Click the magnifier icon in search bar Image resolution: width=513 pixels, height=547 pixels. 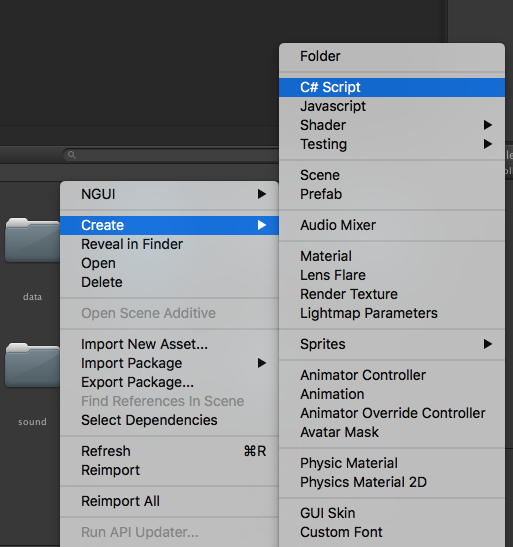tap(72, 155)
